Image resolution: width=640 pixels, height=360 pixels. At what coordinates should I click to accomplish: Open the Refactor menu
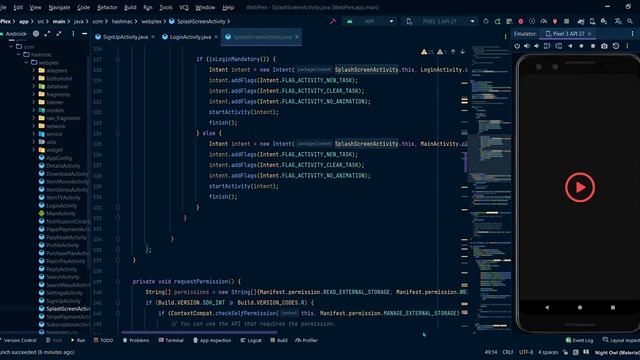pos(107,7)
